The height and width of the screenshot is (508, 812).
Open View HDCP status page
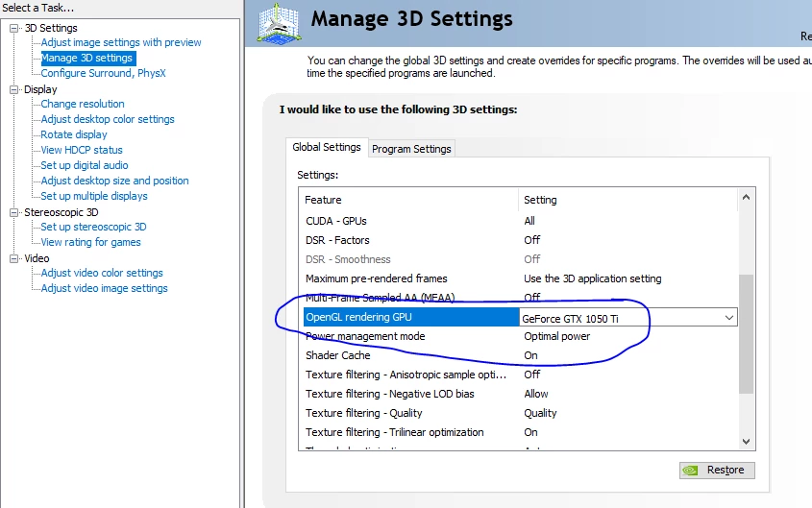pyautogui.click(x=82, y=150)
